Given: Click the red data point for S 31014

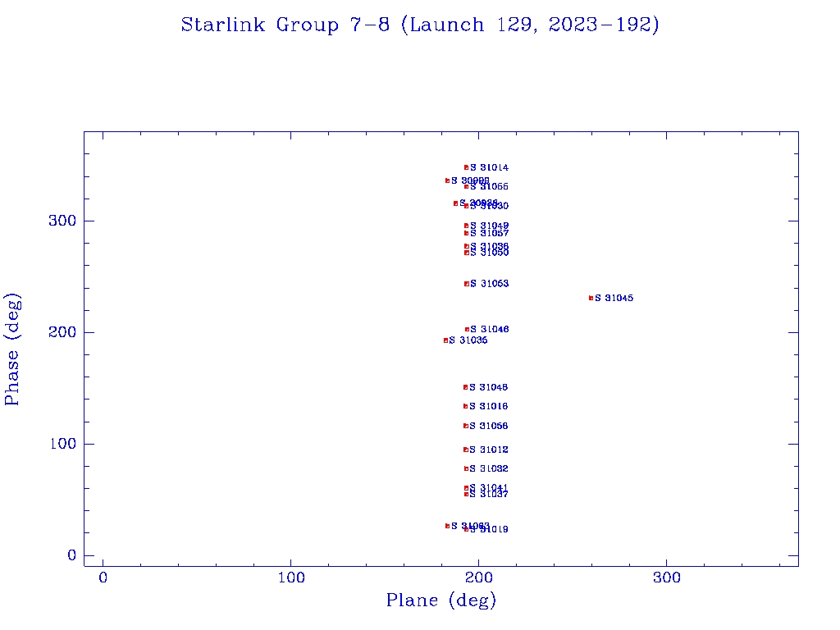Looking at the screenshot, I should pyautogui.click(x=466, y=167).
